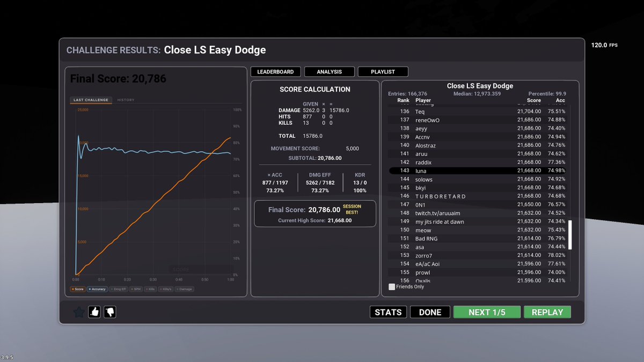Image resolution: width=644 pixels, height=362 pixels.
Task: Select leaderboard row for Bad RNG
Action: [x=477, y=239]
